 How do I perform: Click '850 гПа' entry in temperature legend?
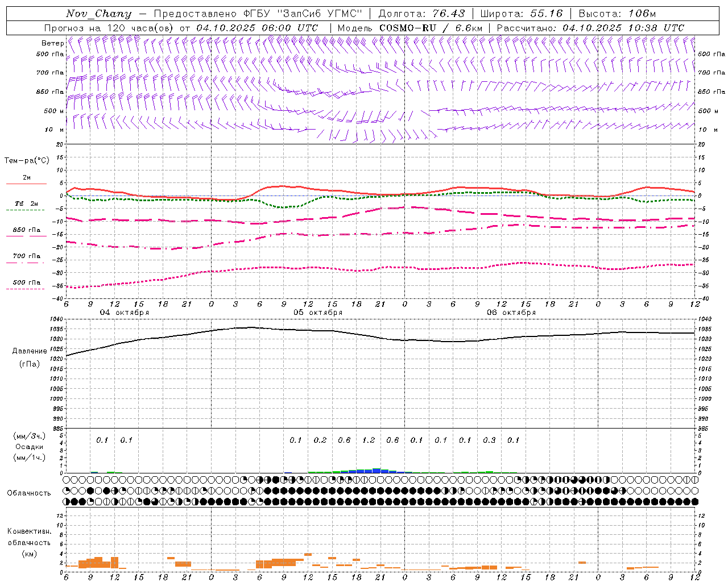pyautogui.click(x=27, y=230)
